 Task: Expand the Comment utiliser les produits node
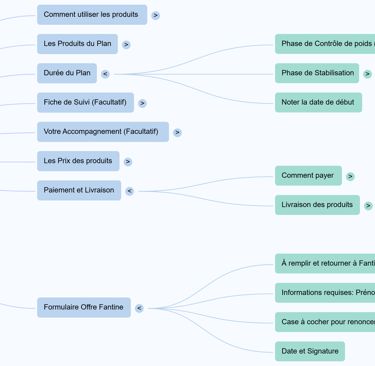155,15
